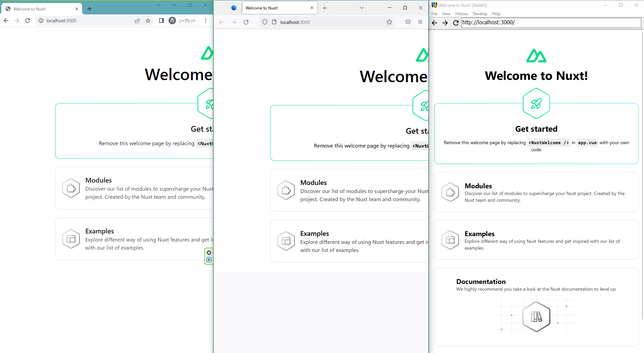Expand Chrome tab search chevron
Viewport: 644px width, 353px height.
point(159,5)
